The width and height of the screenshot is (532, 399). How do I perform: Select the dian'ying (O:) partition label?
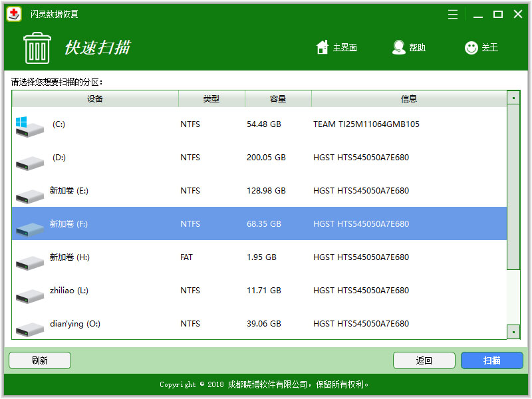pyautogui.click(x=75, y=324)
